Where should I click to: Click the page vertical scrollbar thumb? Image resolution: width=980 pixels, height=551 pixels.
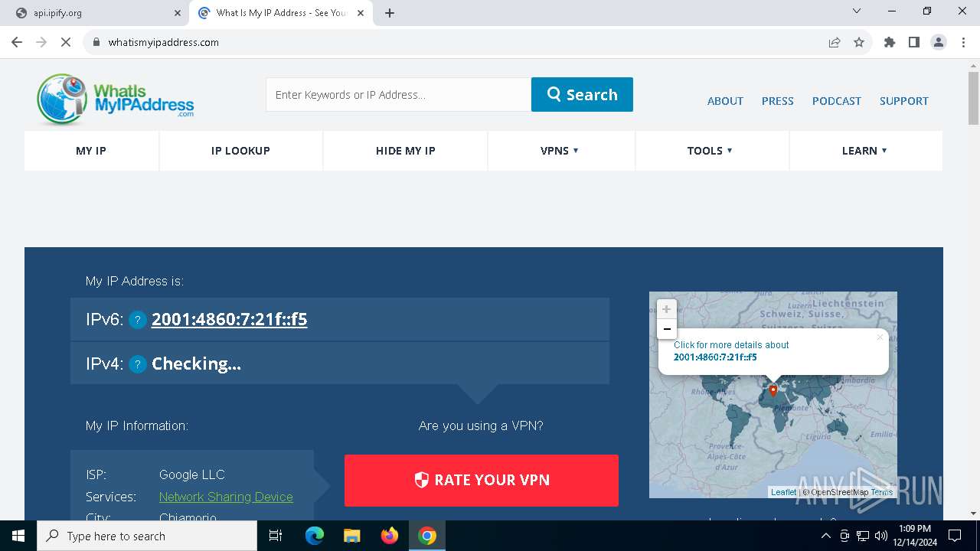click(x=973, y=98)
